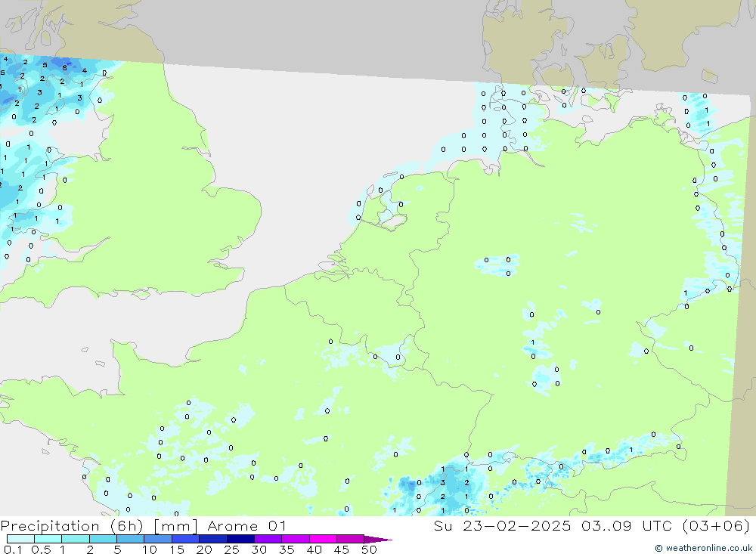This screenshot has width=756, height=554.
Task: Click the '10' legend scale label
Action: tap(150, 549)
